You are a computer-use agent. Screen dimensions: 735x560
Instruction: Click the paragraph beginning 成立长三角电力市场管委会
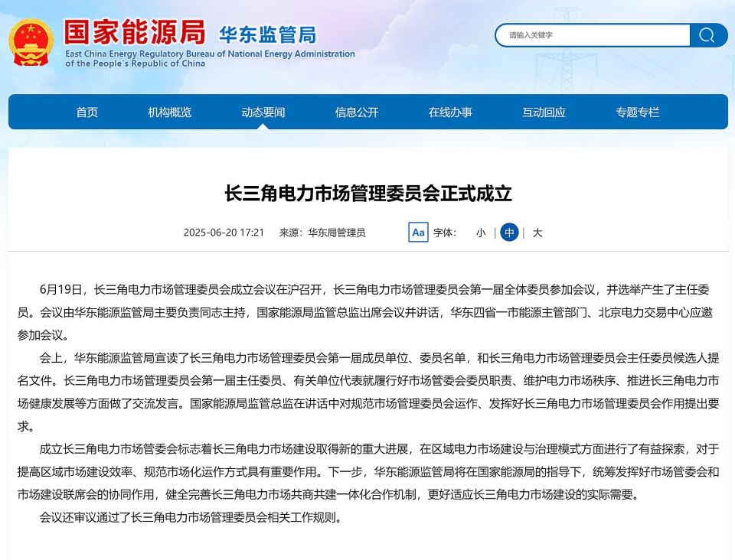point(368,471)
